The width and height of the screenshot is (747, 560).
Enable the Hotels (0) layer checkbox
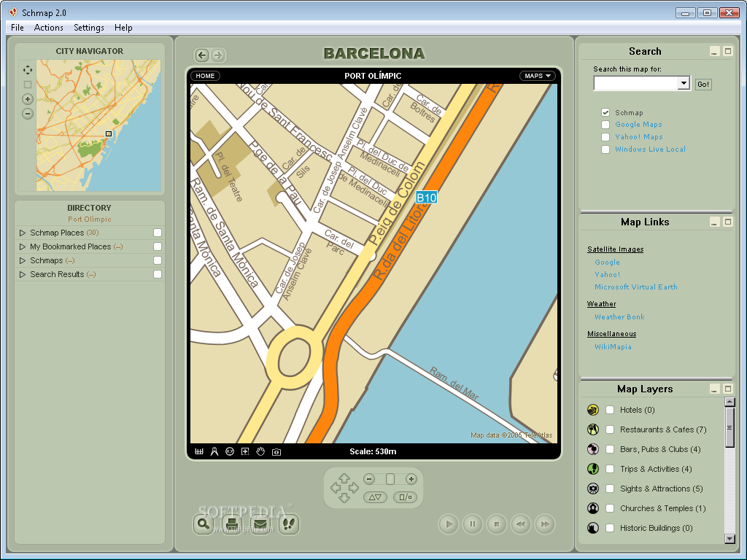click(x=610, y=410)
